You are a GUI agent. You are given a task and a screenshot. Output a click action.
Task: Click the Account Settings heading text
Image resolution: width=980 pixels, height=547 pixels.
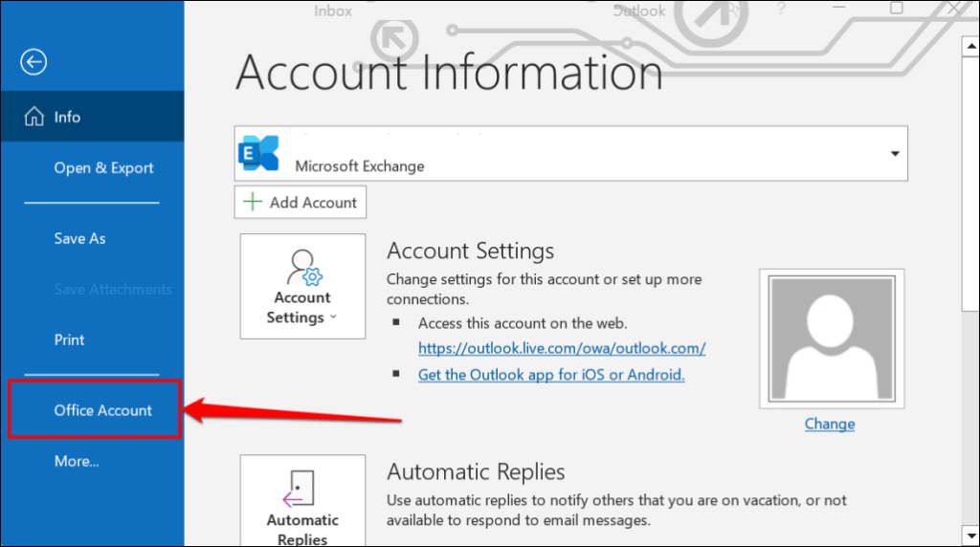point(470,251)
